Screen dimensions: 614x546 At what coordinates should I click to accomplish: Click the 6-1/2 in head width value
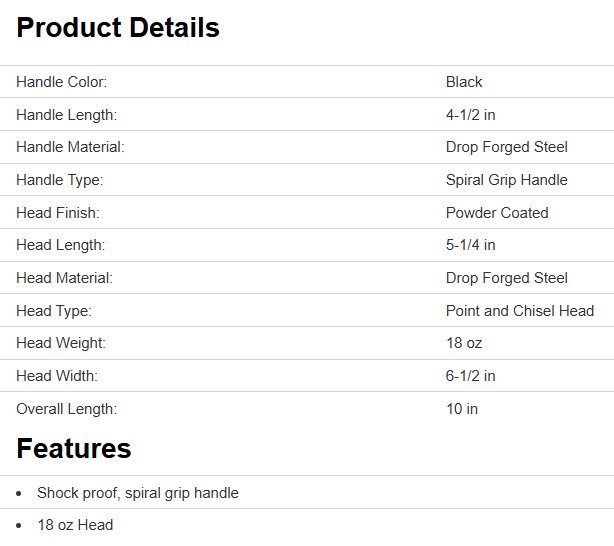tap(471, 376)
